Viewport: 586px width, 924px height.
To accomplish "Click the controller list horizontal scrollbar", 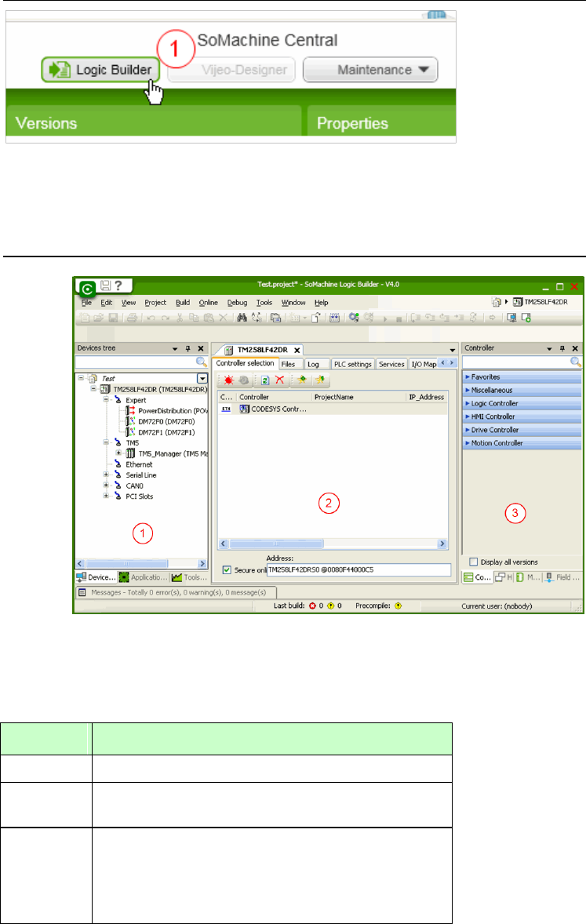I will (x=333, y=544).
